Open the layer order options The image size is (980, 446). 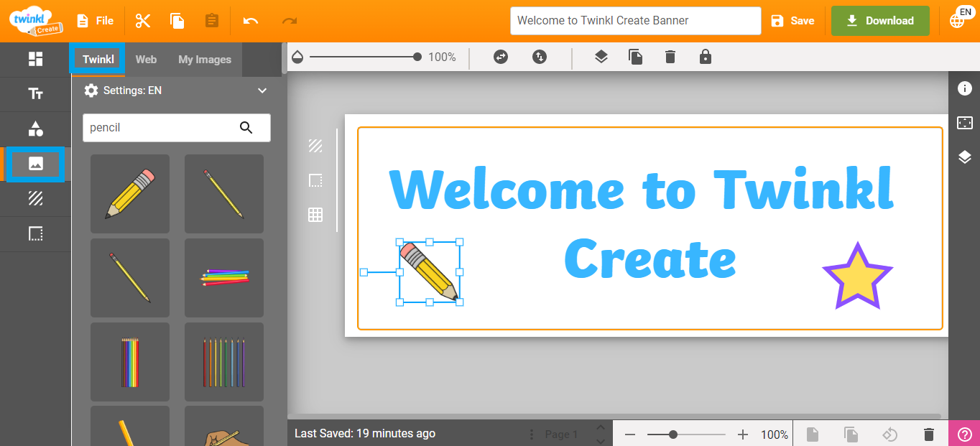tap(601, 57)
